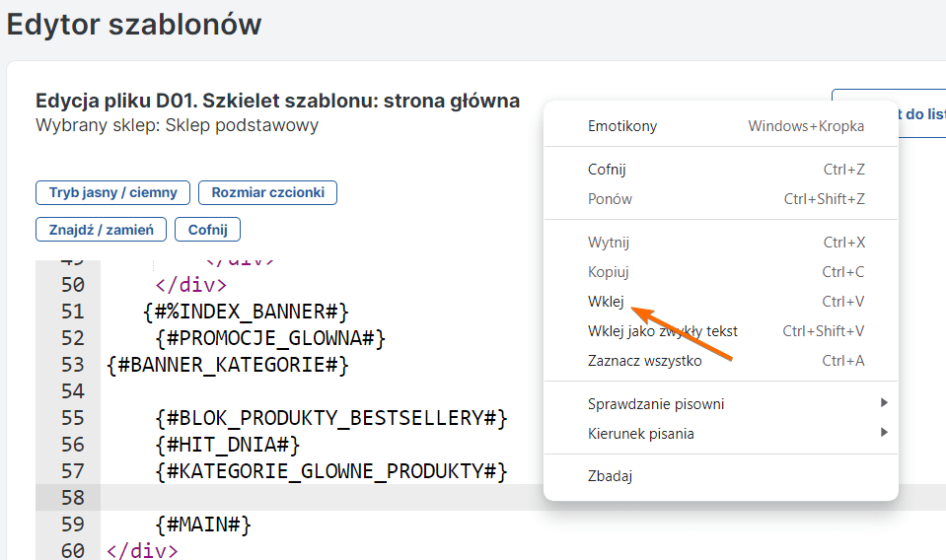The height and width of the screenshot is (560, 946).
Task: Choose Zaznacz wszystko menu entry
Action: (645, 361)
